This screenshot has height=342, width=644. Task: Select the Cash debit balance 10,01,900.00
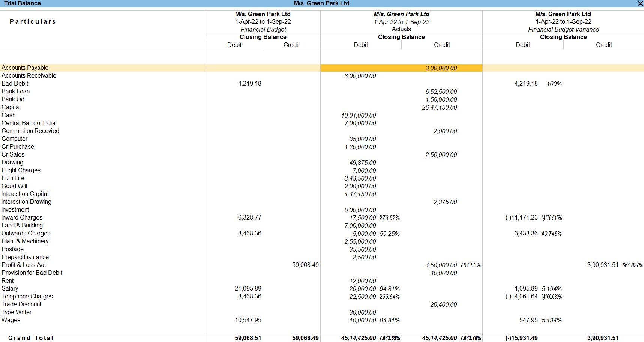pyautogui.click(x=359, y=116)
